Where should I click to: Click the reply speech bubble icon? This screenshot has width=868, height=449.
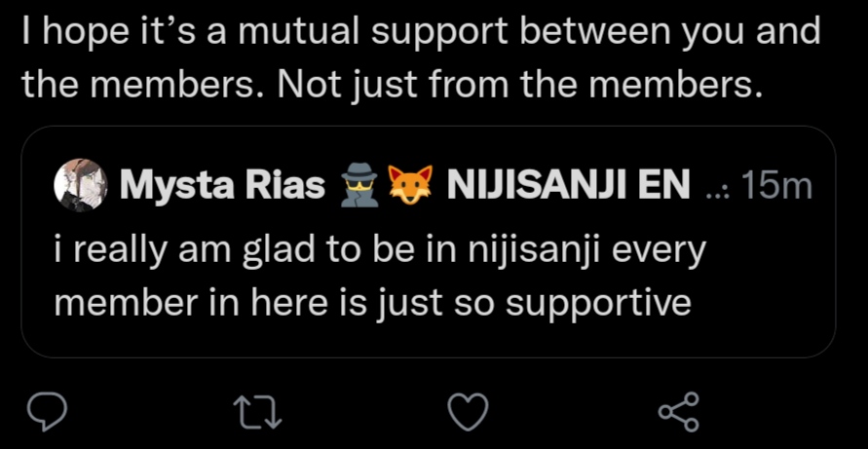(x=46, y=413)
